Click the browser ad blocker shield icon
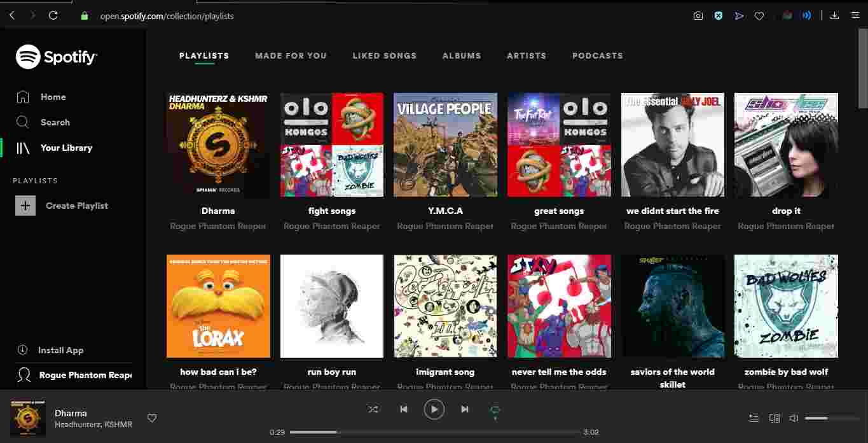The image size is (868, 443). (x=719, y=16)
